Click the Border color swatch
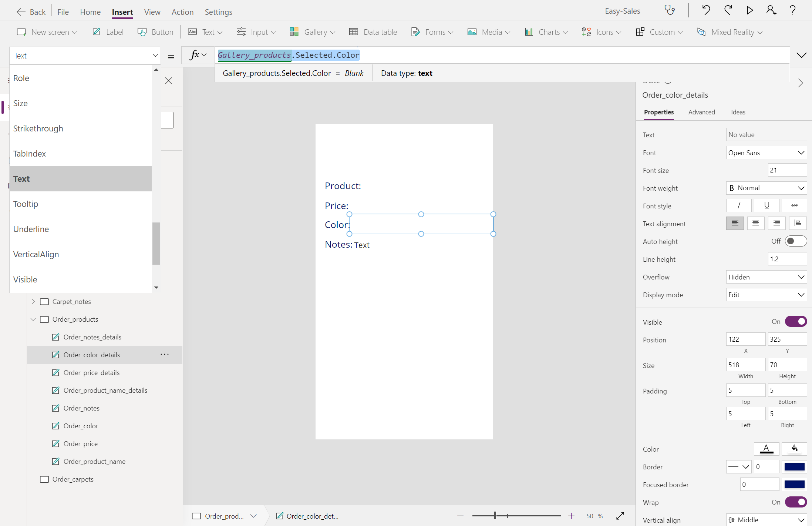The height and width of the screenshot is (526, 812). pos(794,467)
